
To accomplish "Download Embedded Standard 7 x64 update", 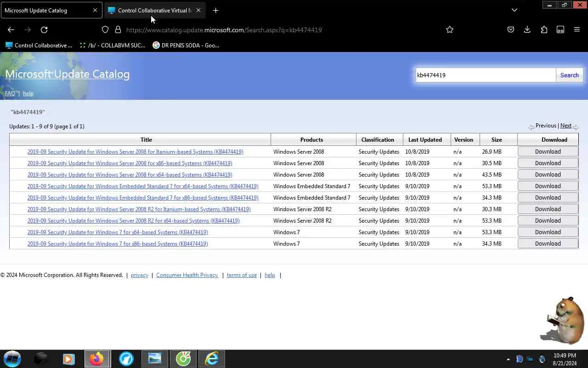I will [548, 186].
